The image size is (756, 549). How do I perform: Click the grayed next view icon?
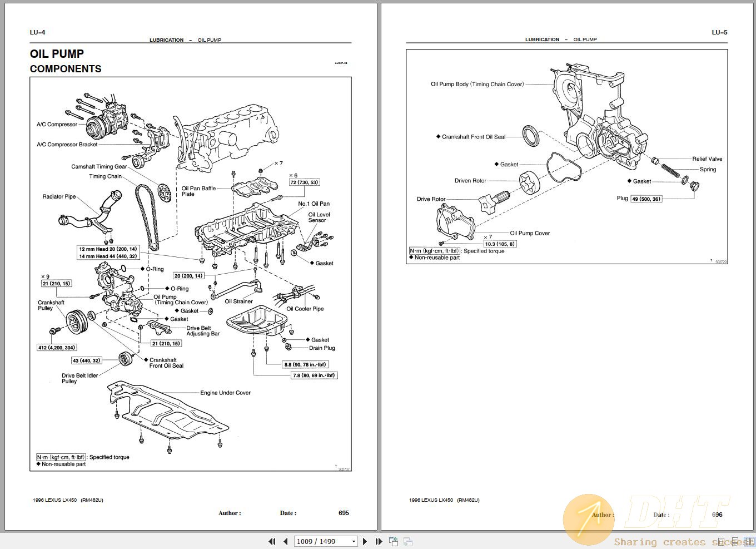pos(408,541)
